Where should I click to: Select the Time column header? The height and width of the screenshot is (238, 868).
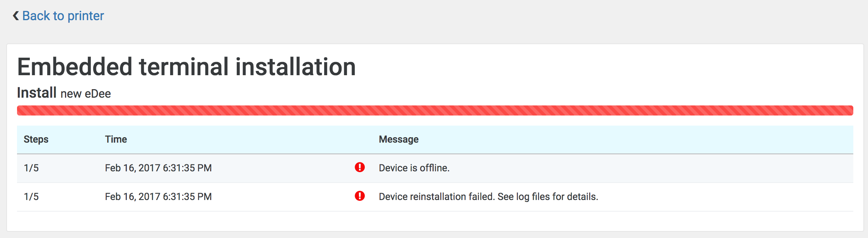point(116,139)
